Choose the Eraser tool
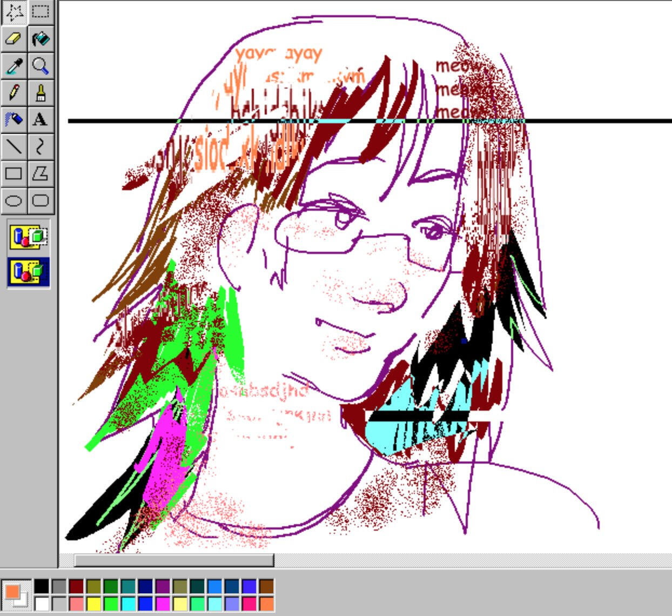Viewport: 672px width, 616px height. point(14,38)
